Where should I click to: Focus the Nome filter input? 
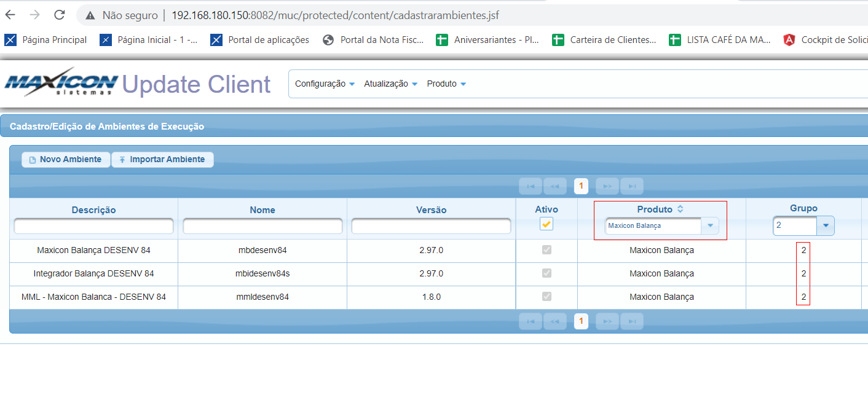(262, 226)
